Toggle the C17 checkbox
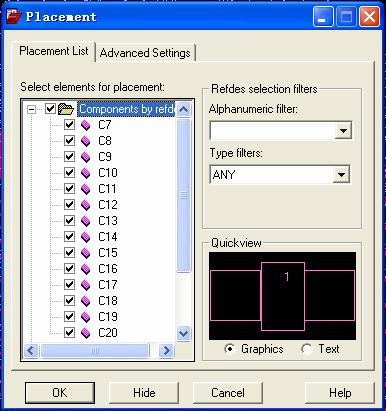Image resolution: width=386 pixels, height=411 pixels. click(69, 285)
